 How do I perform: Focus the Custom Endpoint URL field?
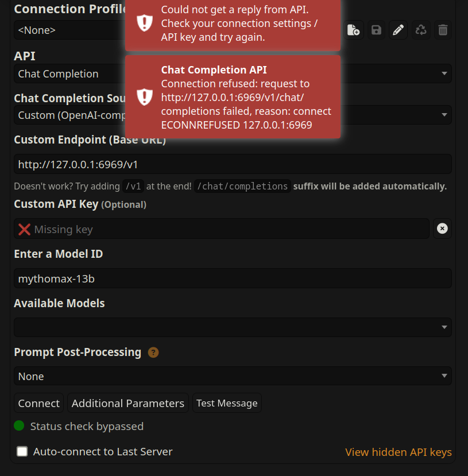(x=233, y=164)
